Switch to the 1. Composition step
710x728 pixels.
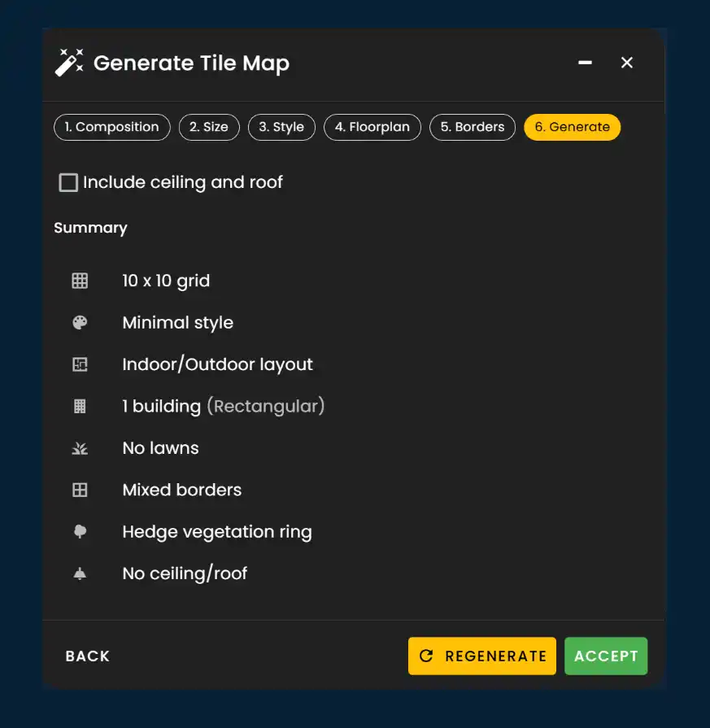(111, 127)
